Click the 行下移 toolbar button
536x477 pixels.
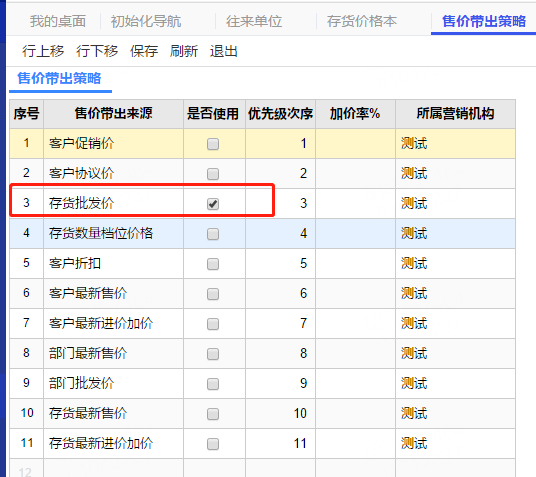coord(97,51)
